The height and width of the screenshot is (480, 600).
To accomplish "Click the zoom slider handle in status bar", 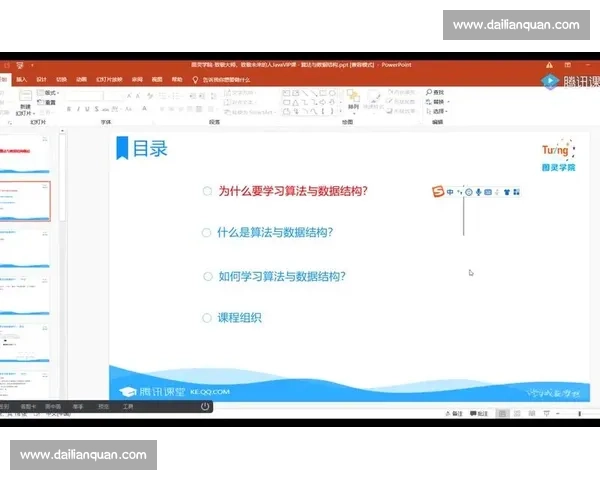I will [x=580, y=413].
